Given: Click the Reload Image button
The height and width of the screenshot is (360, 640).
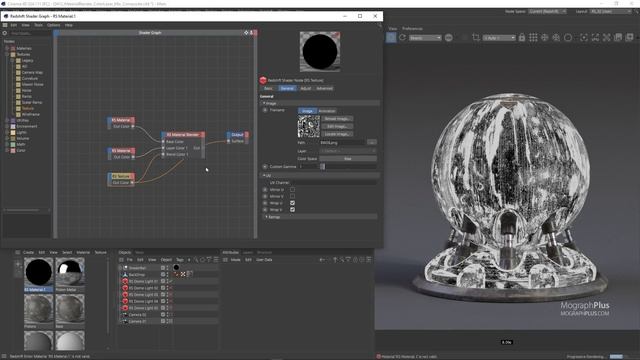Looking at the screenshot, I should (337, 119).
